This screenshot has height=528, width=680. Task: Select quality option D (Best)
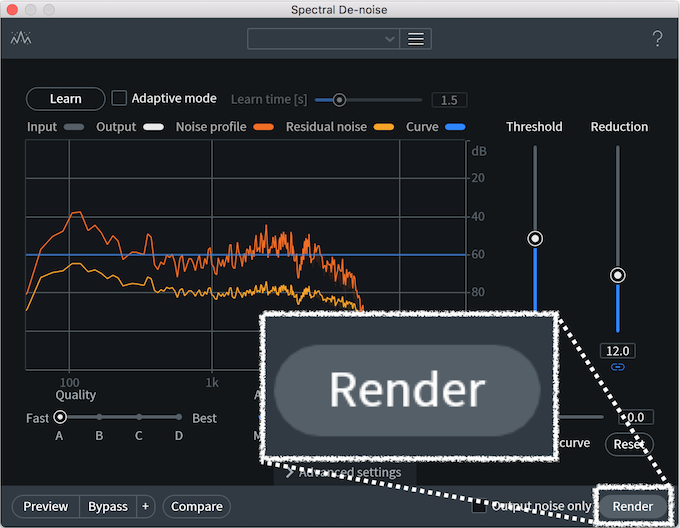point(179,417)
